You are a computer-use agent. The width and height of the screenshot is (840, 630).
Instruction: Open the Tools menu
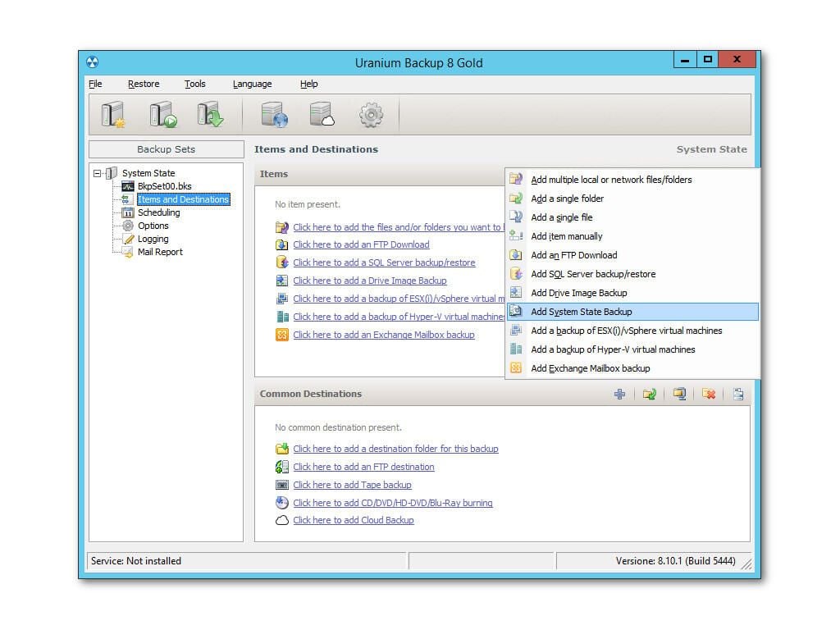(195, 84)
